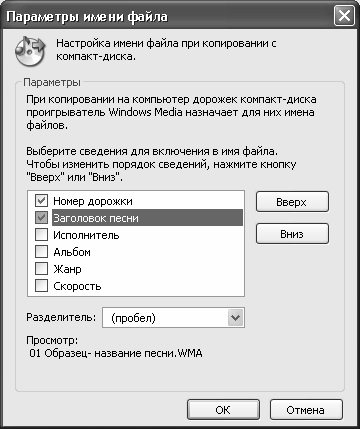The width and height of the screenshot is (360, 429).
Task: Click the CD copy icon near the header text
Action: (30, 50)
